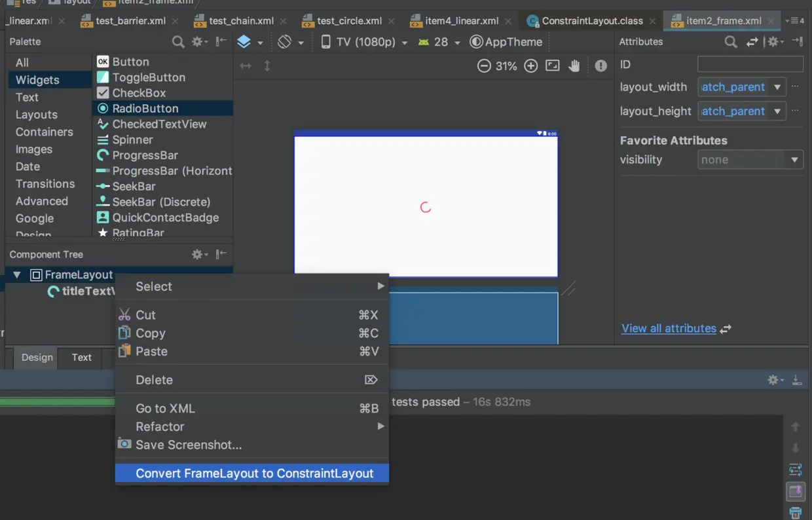Hide the Attributes panel

coord(797,42)
